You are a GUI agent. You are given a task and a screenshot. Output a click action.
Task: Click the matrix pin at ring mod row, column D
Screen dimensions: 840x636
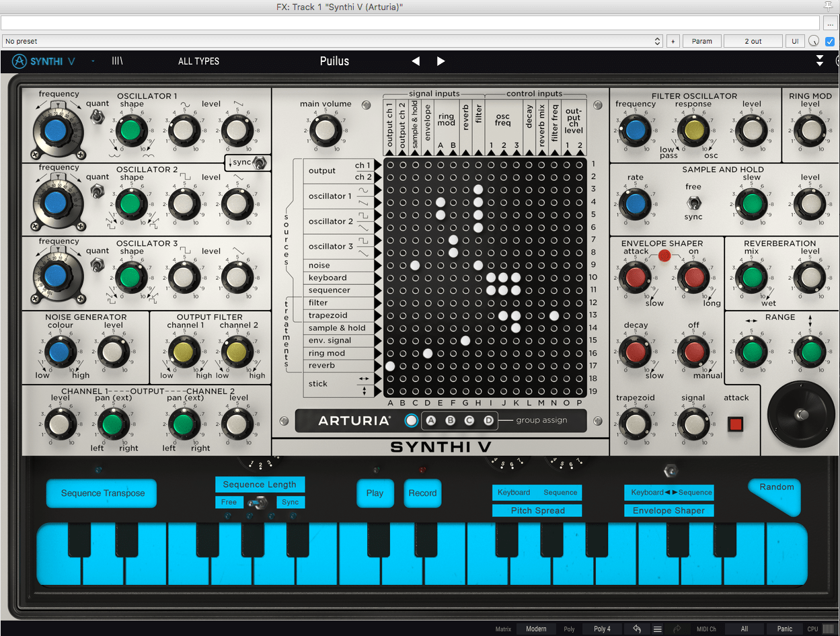tap(428, 353)
